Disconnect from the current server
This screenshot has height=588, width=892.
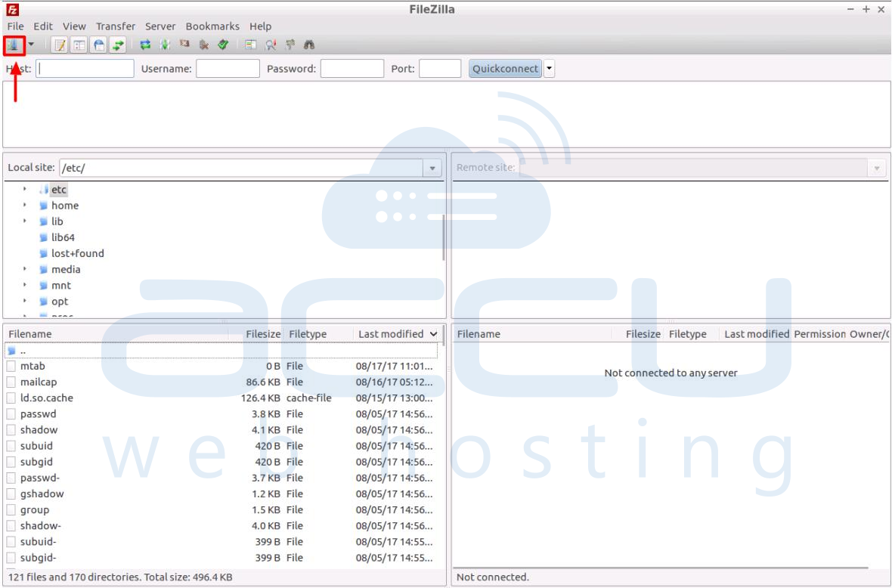pos(203,45)
